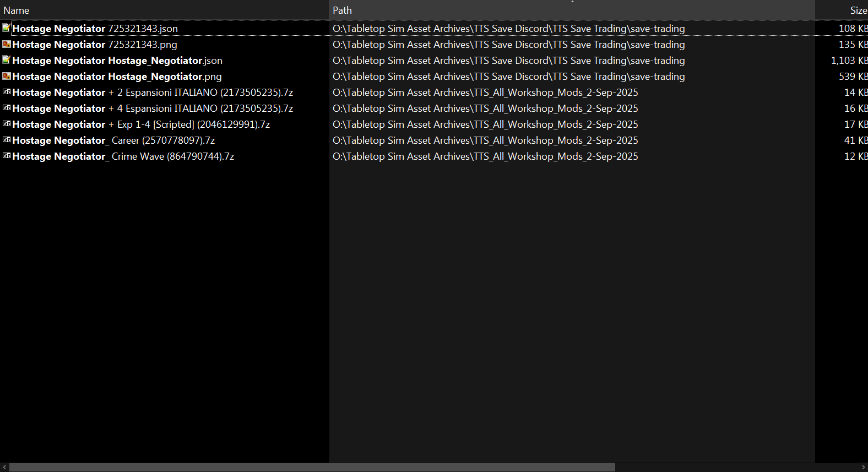868x472 pixels.
Task: Click the 108 KB size value
Action: pos(853,29)
